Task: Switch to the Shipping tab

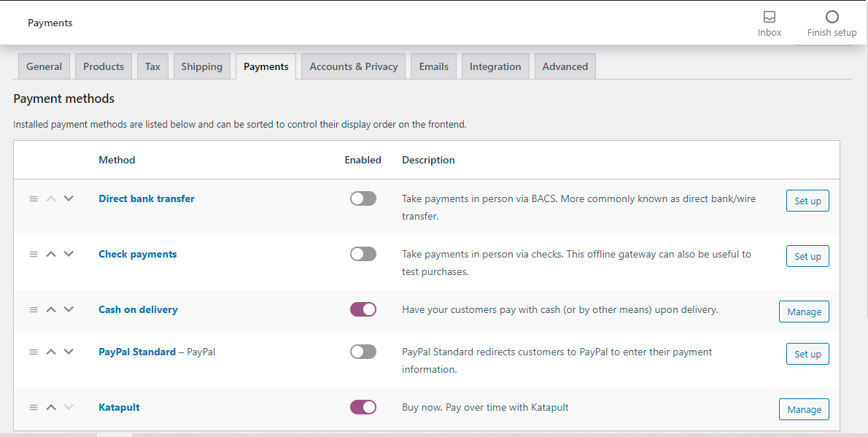Action: [x=201, y=66]
